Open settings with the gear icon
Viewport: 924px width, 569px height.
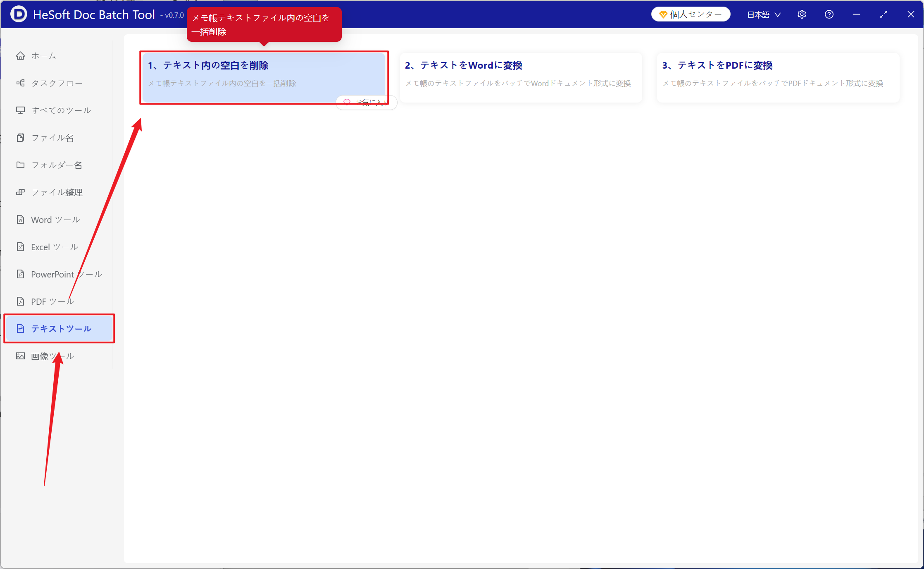coord(802,14)
